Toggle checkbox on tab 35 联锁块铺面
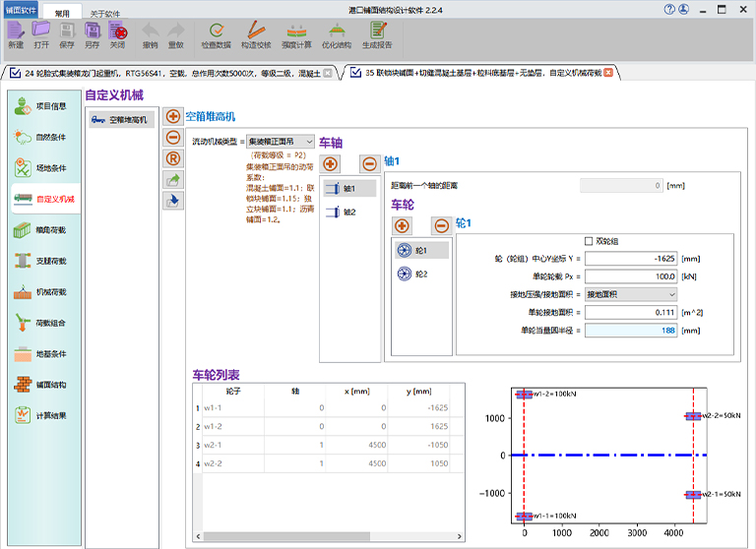 point(355,73)
